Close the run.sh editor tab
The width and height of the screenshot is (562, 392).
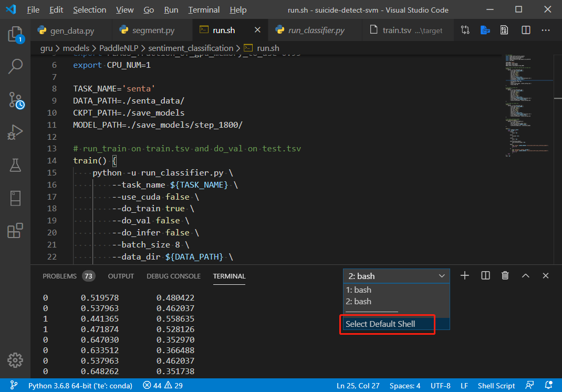point(257,30)
